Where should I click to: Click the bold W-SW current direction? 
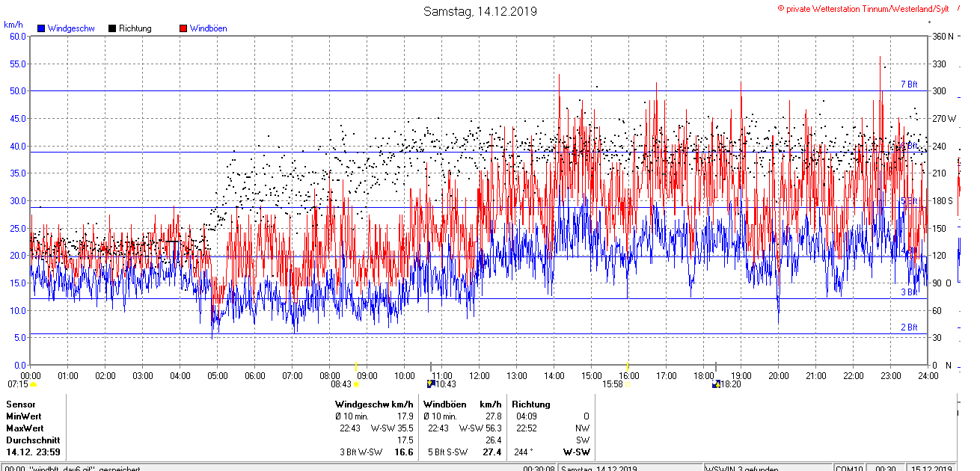(576, 452)
